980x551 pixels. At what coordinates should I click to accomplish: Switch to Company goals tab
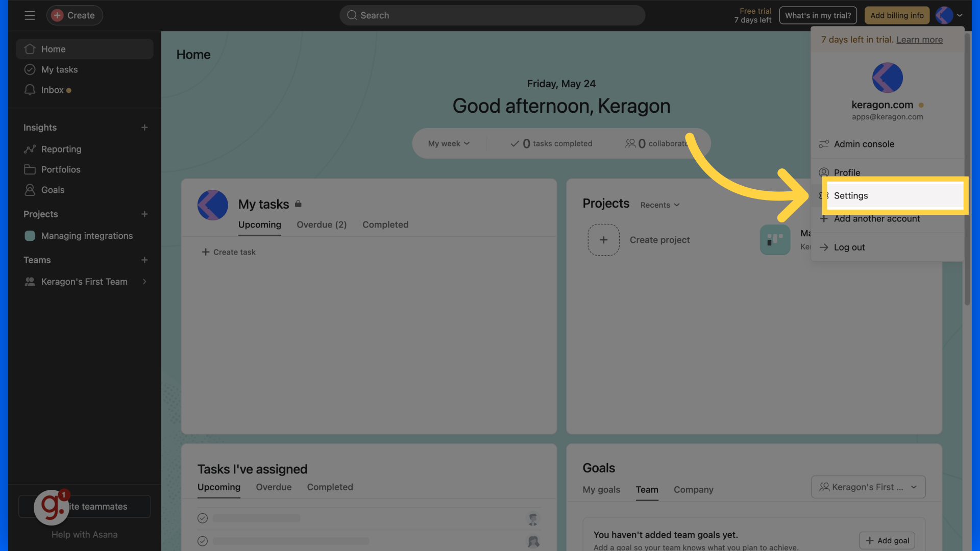click(693, 489)
